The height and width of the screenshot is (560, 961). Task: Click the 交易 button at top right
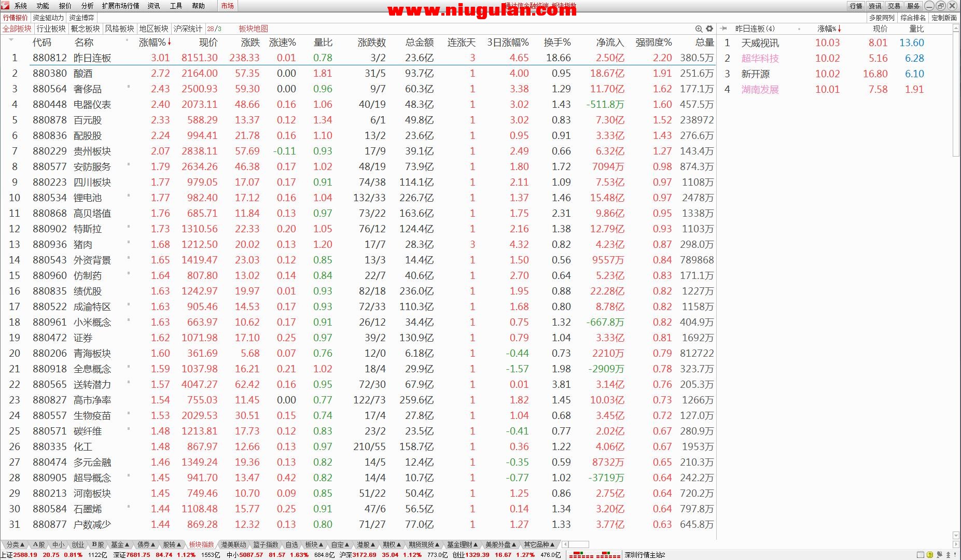pos(894,6)
